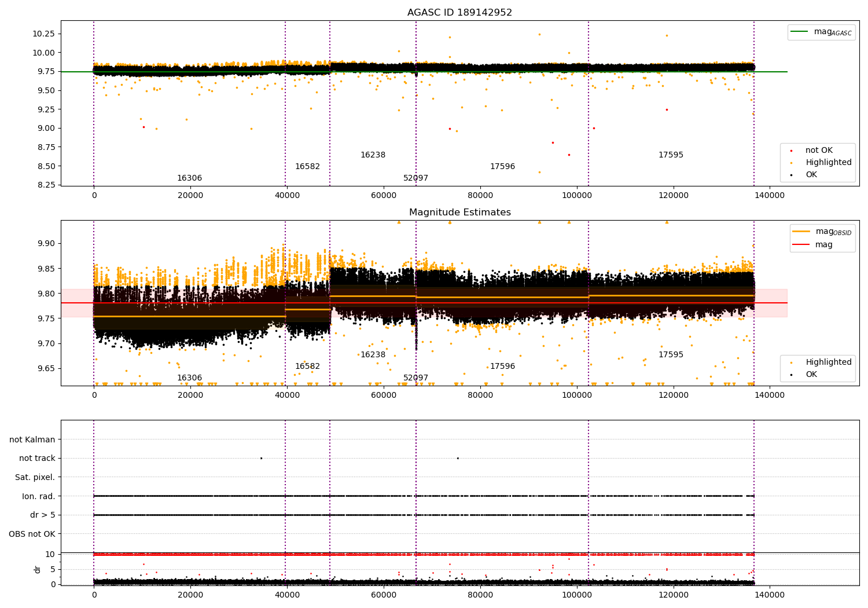The height and width of the screenshot is (608, 868).
Task: Click 'OK' legend entry in Magnitude Estimates plot
Action: point(811,375)
